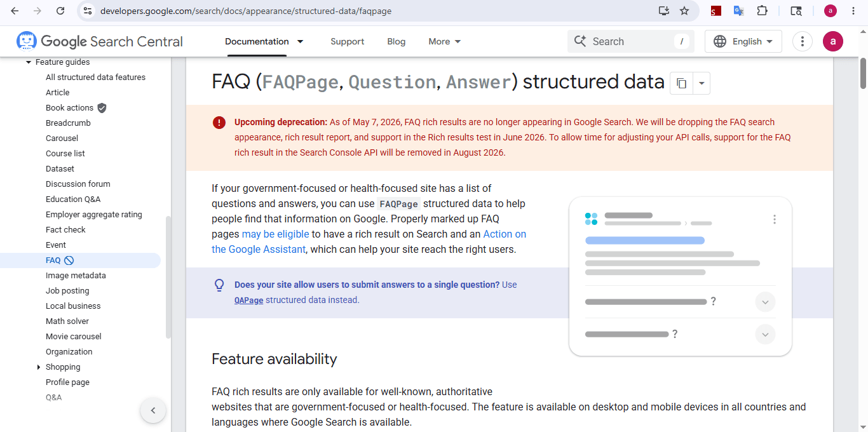This screenshot has width=868, height=432.
Task: Click the copy page icon beside the title
Action: click(x=681, y=83)
